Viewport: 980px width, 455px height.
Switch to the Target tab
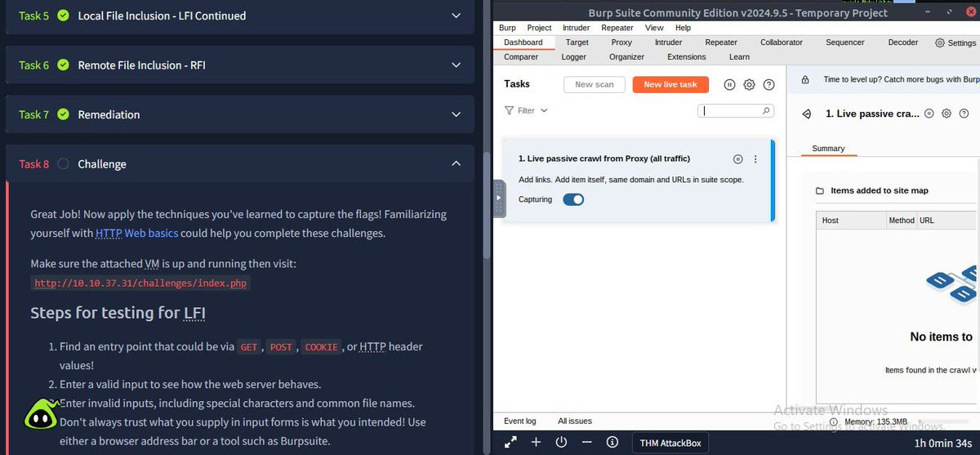[577, 42]
